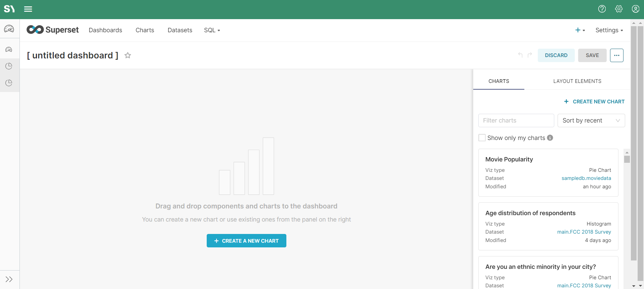This screenshot has height=289, width=644.
Task: Switch to the Layout Elements tab
Action: click(577, 81)
